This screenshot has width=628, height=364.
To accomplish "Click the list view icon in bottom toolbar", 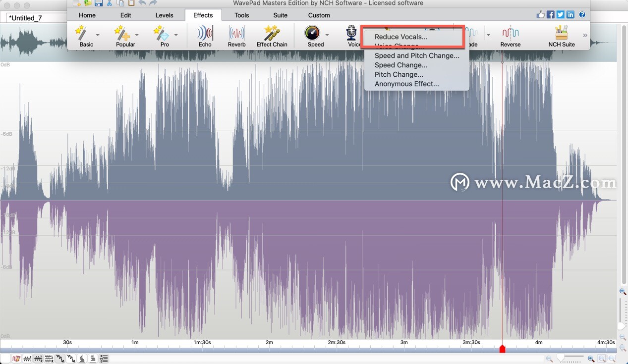I will click(x=104, y=359).
